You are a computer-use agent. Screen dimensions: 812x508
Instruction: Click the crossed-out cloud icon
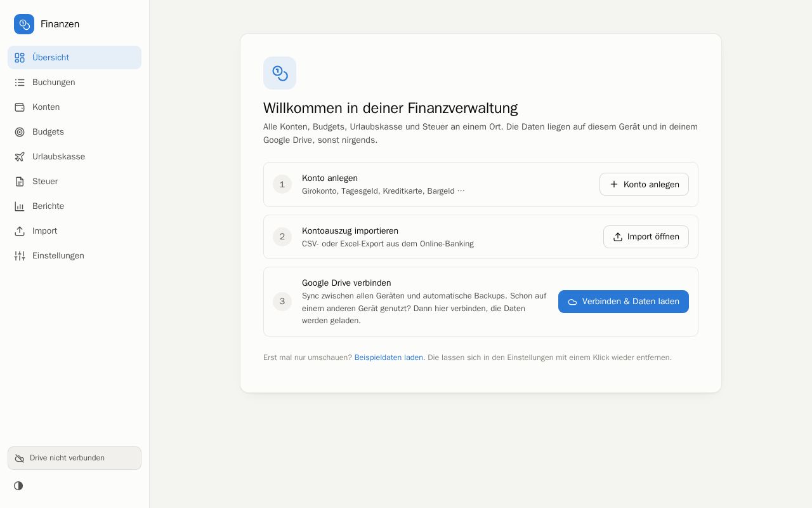click(20, 458)
